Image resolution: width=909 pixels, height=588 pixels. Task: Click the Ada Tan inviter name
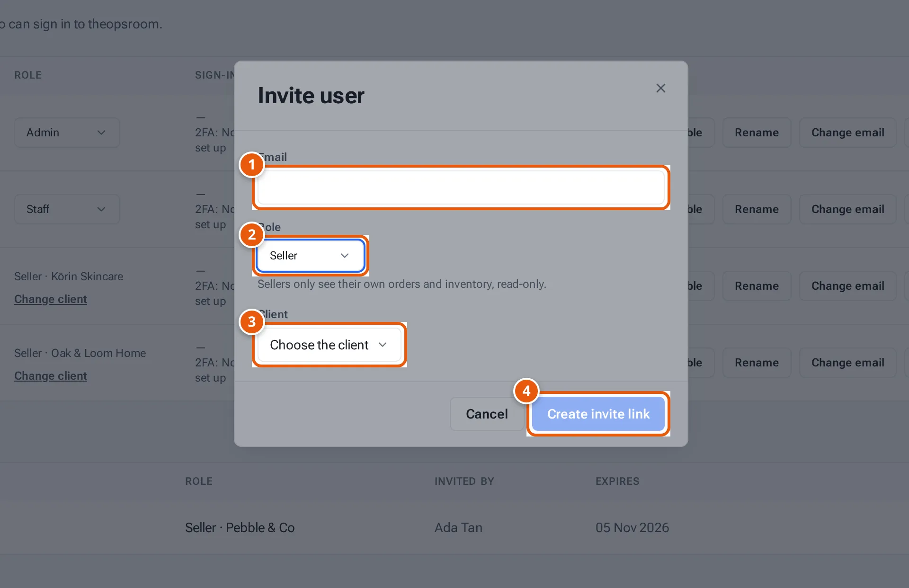(x=458, y=528)
